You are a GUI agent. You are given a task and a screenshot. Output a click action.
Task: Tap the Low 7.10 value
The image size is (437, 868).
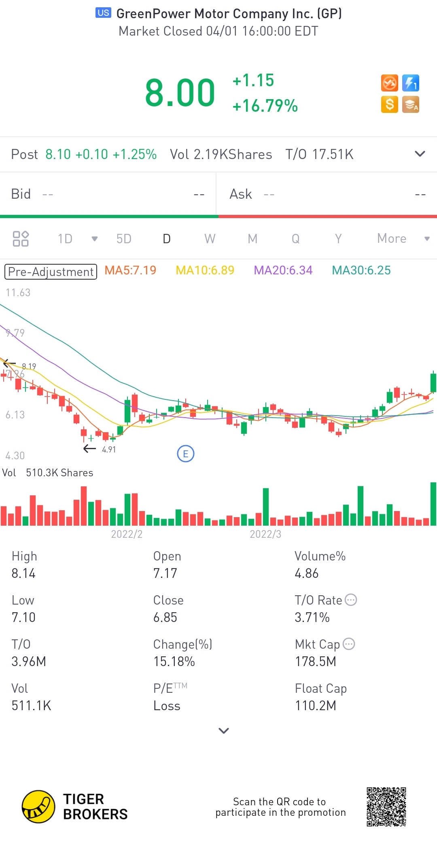pos(23,618)
